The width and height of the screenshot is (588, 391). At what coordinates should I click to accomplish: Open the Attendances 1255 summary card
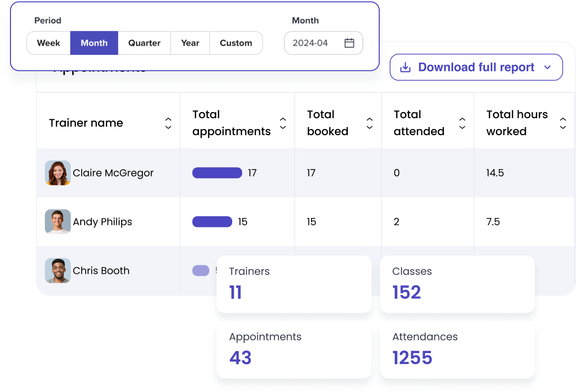tap(457, 349)
